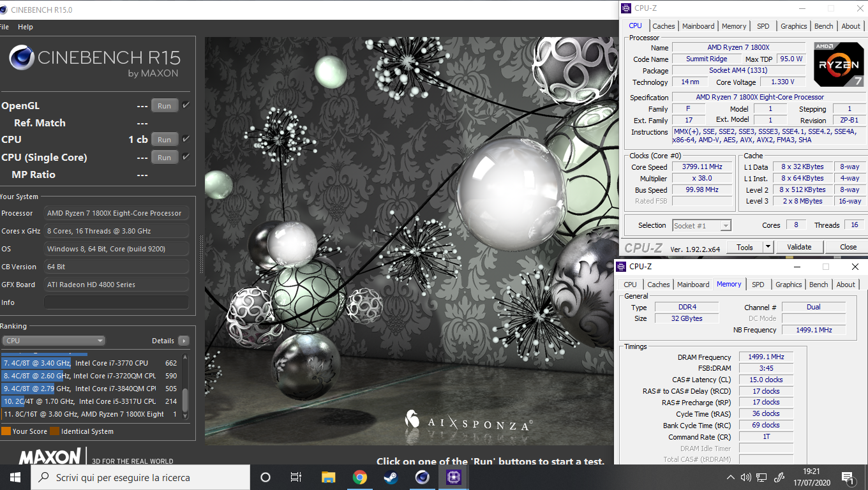Click the top CPU-Z title bar icon
Image resolution: width=868 pixels, height=490 pixels.
[626, 8]
